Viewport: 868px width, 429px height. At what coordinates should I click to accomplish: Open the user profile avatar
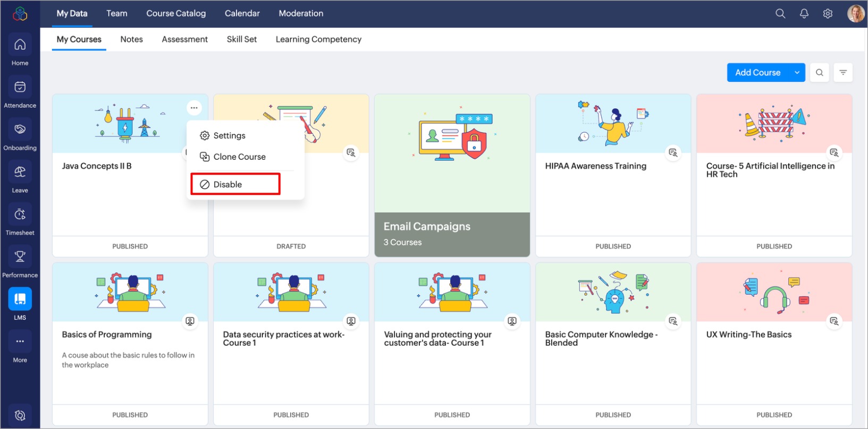[x=855, y=14]
